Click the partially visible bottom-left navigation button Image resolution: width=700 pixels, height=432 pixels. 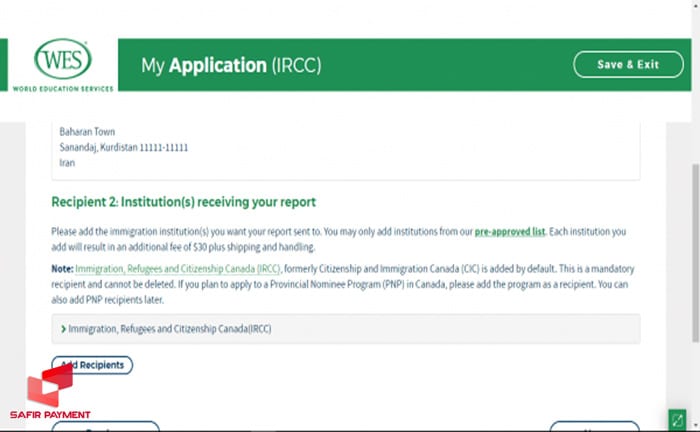(105, 427)
